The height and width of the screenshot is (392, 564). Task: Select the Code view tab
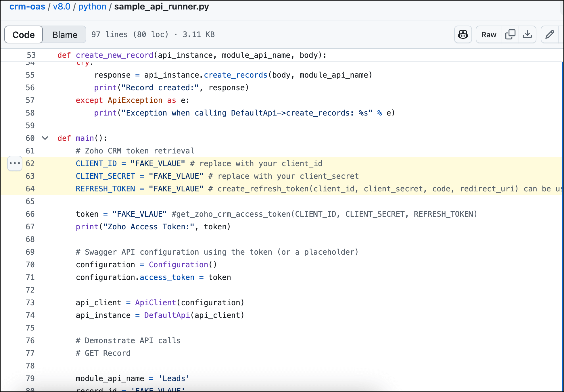(24, 34)
